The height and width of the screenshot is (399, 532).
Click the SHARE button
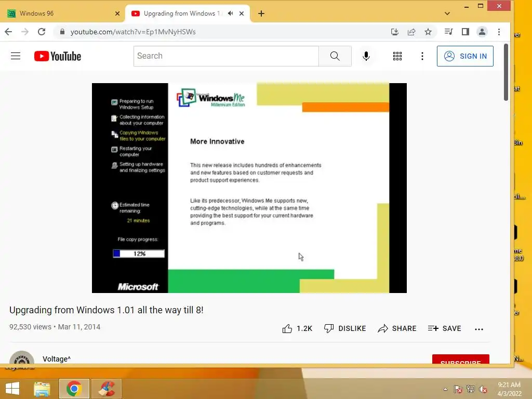tap(397, 328)
